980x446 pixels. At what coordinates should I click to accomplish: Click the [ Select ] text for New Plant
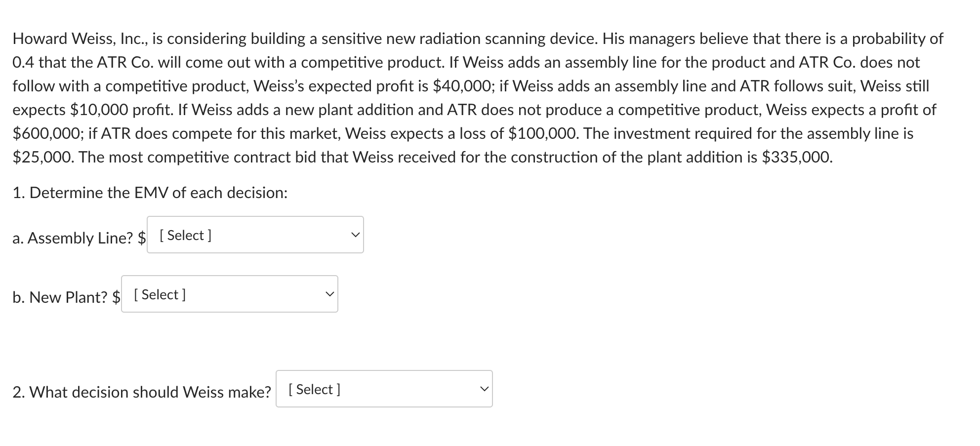(x=159, y=294)
